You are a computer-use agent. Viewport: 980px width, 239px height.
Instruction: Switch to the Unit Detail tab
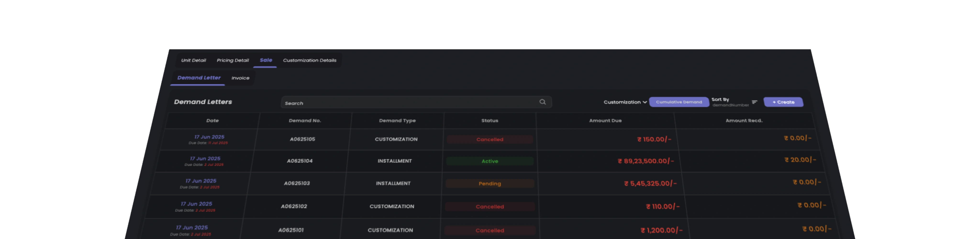coord(194,60)
